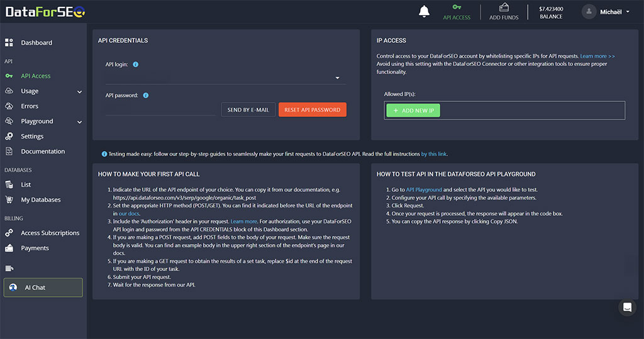644x339 pixels.
Task: Click the AI Chat avatar icon
Action: click(x=13, y=287)
